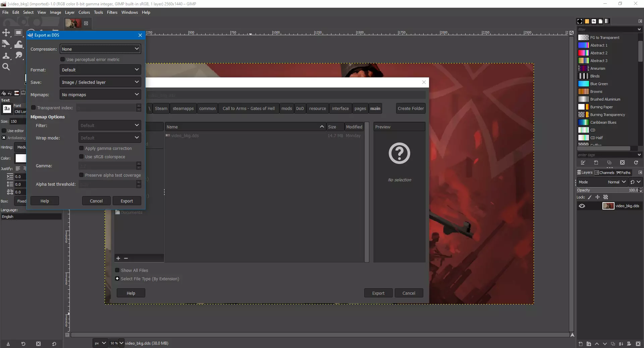The width and height of the screenshot is (644, 348).
Task: Click Create Folder button
Action: [411, 108]
